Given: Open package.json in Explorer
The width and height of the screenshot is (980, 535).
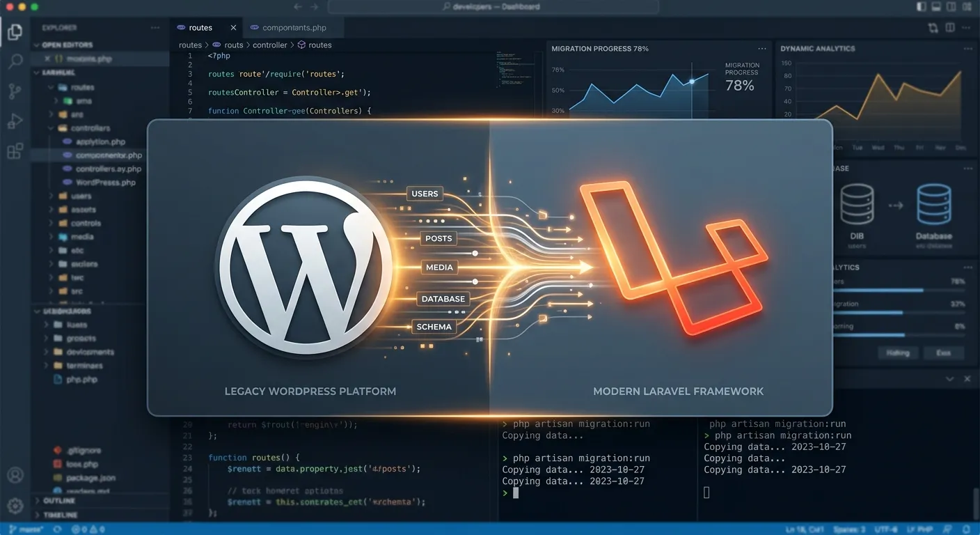Looking at the screenshot, I should tap(91, 478).
